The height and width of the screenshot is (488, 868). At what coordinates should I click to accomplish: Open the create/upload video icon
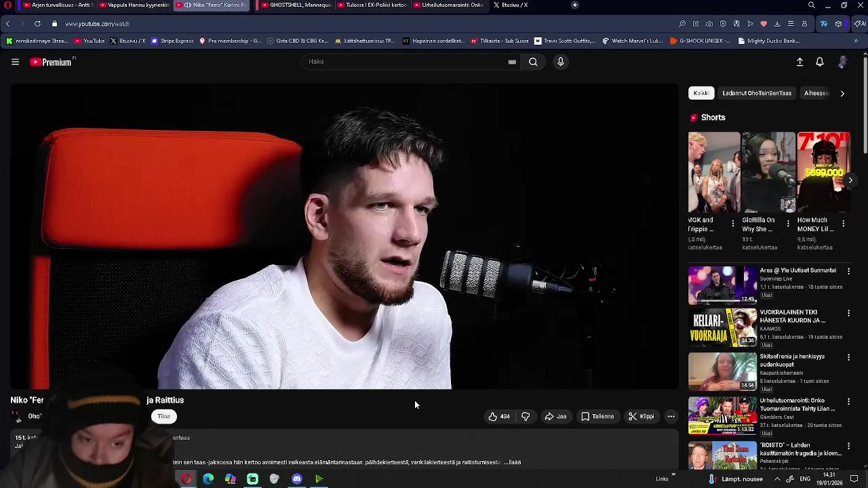[x=800, y=62]
